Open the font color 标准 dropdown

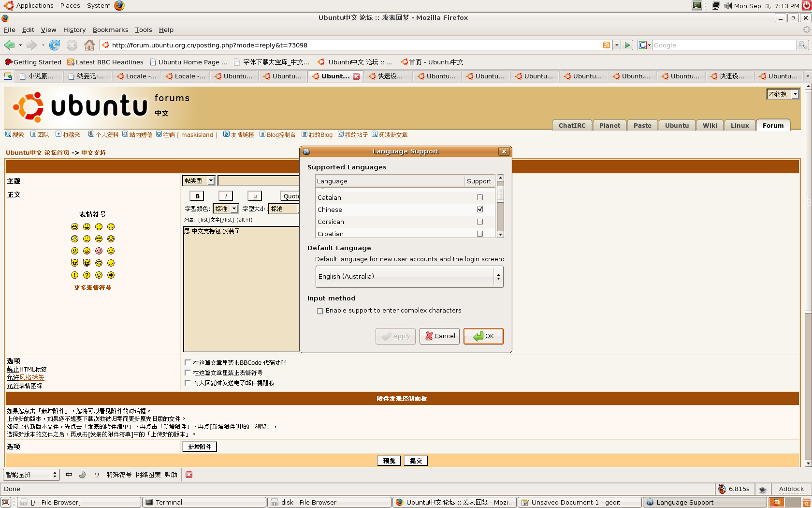click(226, 209)
